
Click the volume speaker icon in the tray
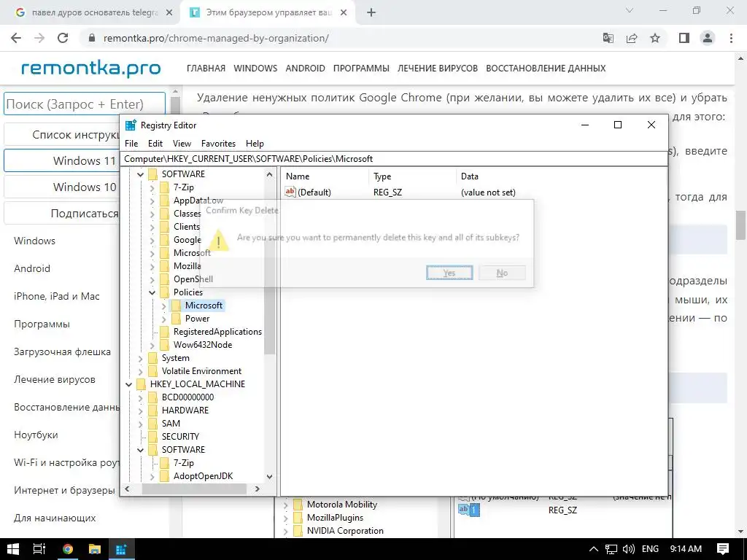[628, 549]
